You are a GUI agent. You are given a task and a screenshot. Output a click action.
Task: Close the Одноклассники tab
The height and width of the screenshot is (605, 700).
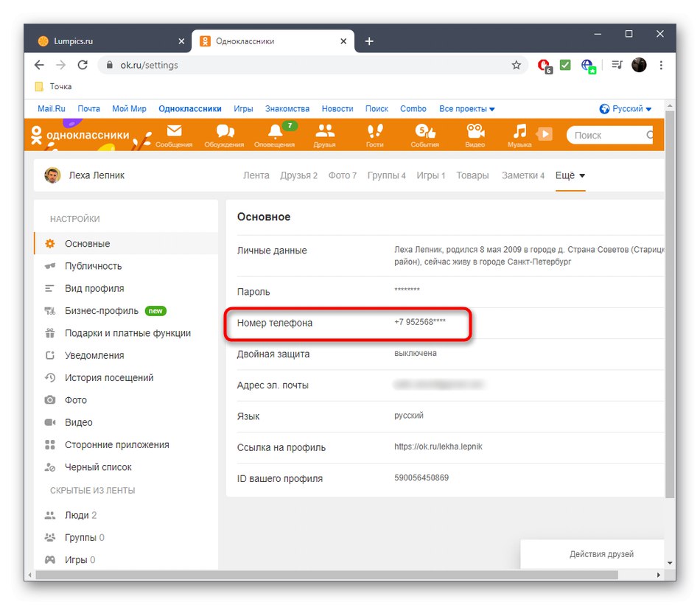click(x=343, y=41)
